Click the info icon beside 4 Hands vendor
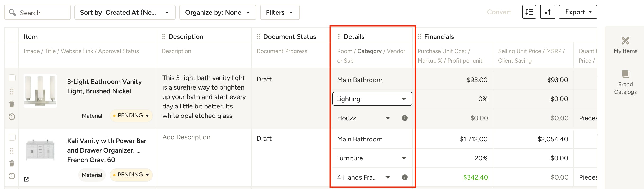The width and height of the screenshot is (644, 189). point(404,177)
